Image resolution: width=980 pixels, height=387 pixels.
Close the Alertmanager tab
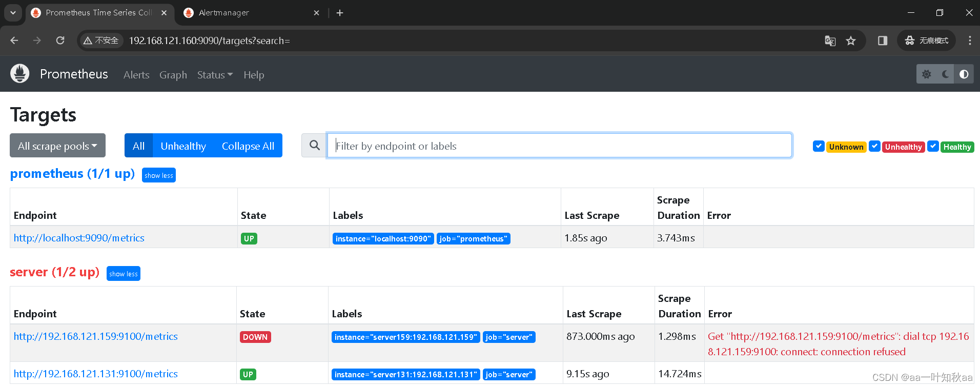[x=316, y=13]
